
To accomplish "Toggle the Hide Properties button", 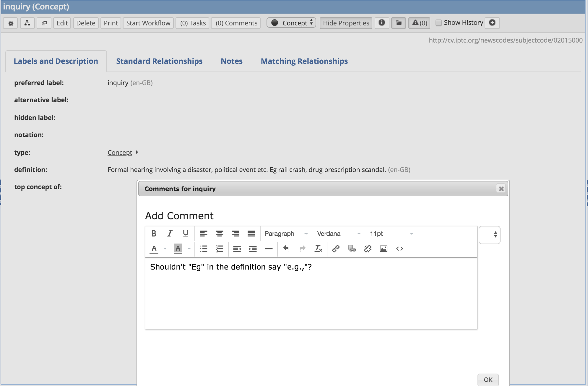I will tap(346, 23).
